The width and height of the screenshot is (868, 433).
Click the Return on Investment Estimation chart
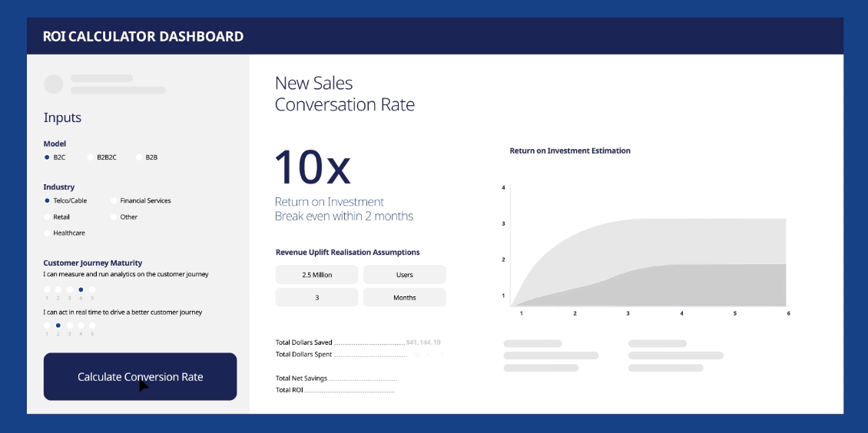(x=649, y=253)
